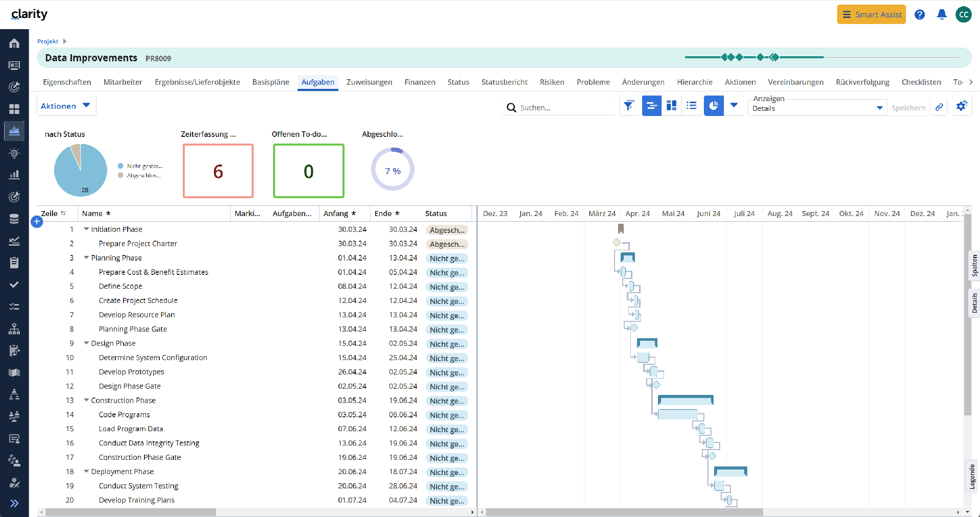
Task: Switch to the list grid view
Action: [x=692, y=106]
